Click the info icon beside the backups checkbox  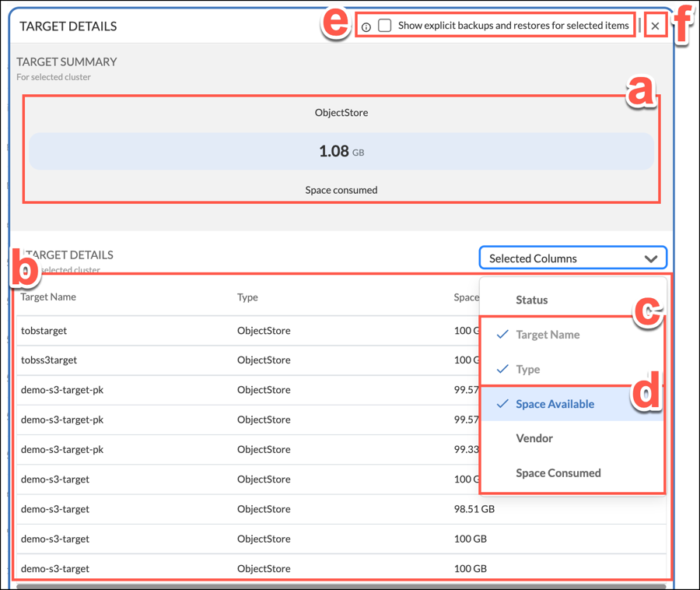click(366, 26)
